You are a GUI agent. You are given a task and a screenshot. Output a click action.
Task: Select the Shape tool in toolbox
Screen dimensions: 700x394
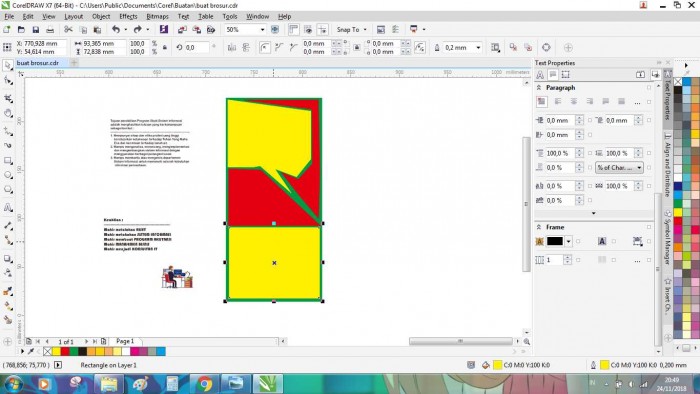(x=8, y=81)
